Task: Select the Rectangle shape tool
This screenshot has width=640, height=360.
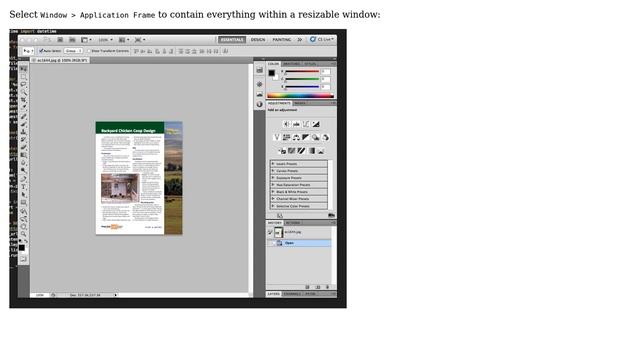Action: click(24, 202)
